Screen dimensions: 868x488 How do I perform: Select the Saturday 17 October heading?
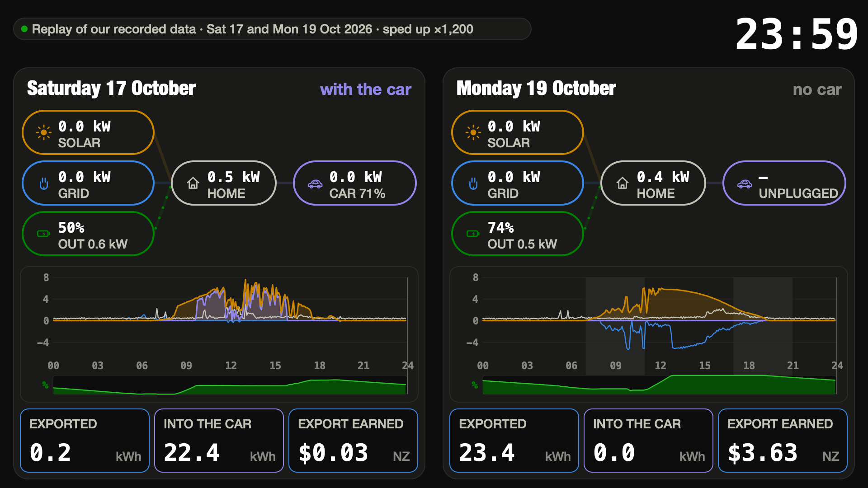click(x=111, y=88)
